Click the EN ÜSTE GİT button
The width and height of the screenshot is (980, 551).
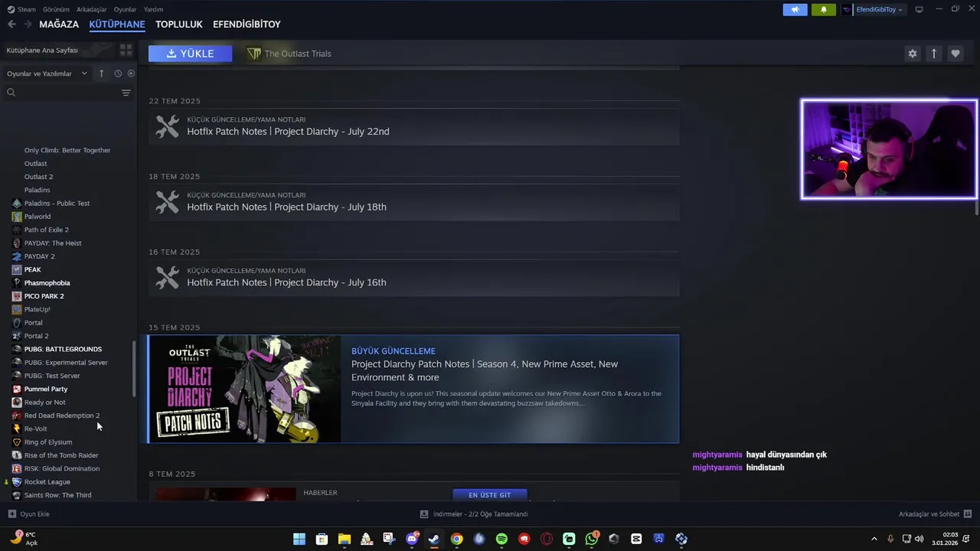[x=489, y=495]
